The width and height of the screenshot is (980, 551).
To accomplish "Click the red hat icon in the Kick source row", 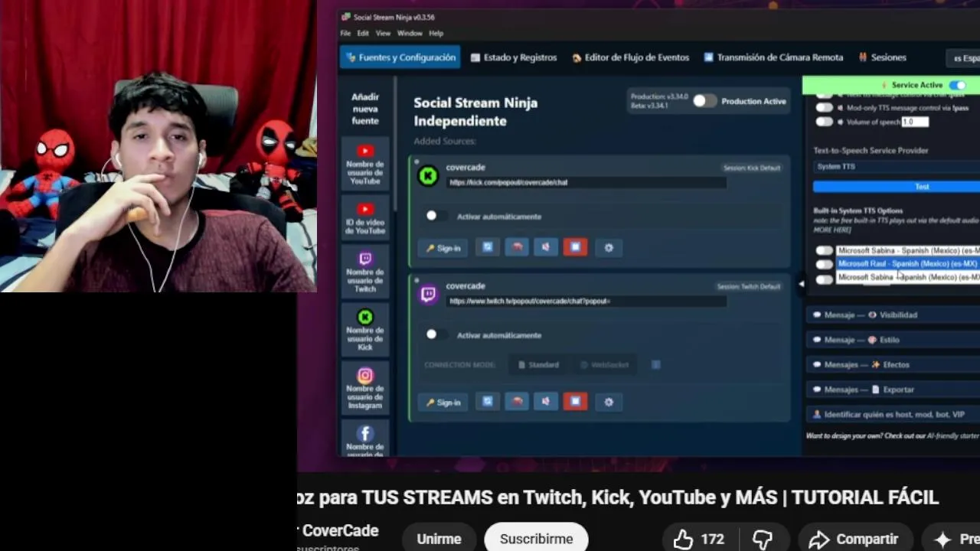I will 517,247.
